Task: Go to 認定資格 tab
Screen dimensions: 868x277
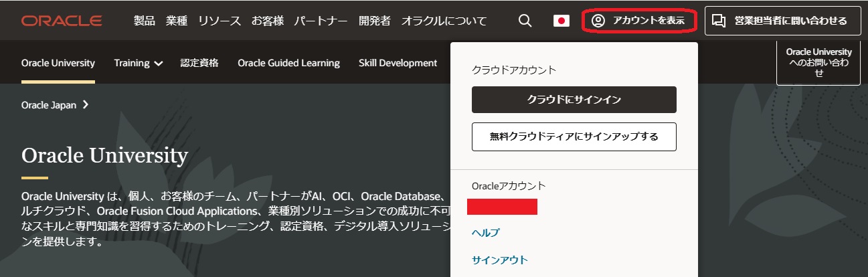Action: [x=199, y=63]
